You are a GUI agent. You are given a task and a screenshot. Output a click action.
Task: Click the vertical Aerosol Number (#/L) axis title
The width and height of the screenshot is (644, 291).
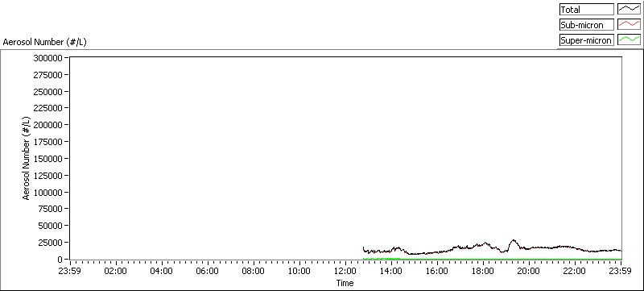click(27, 158)
